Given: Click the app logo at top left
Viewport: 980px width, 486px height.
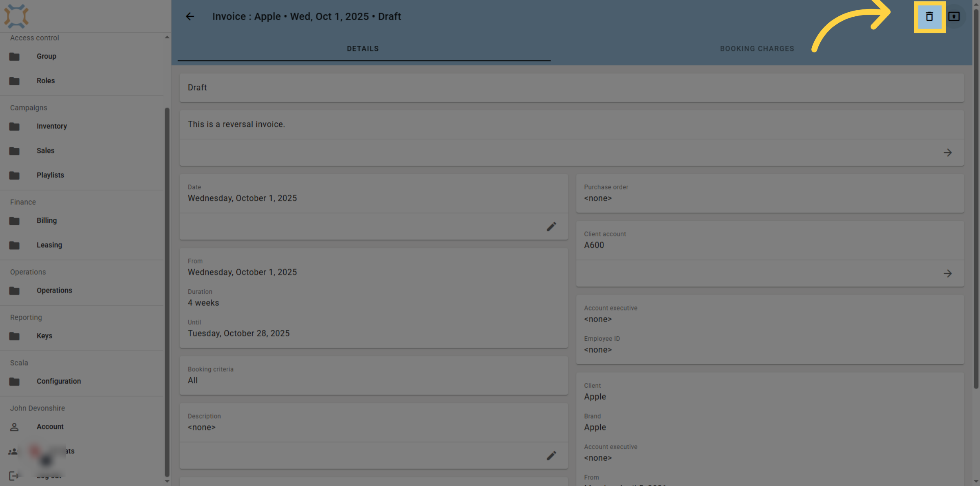Looking at the screenshot, I should click(16, 16).
